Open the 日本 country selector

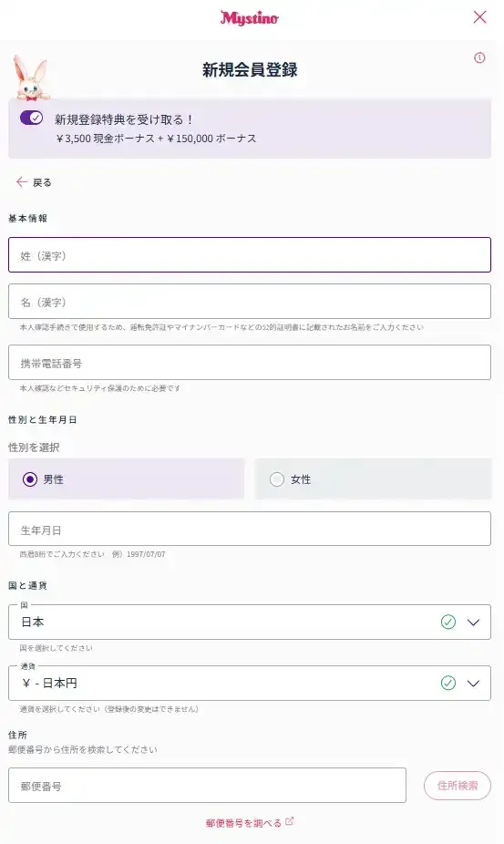250,623
